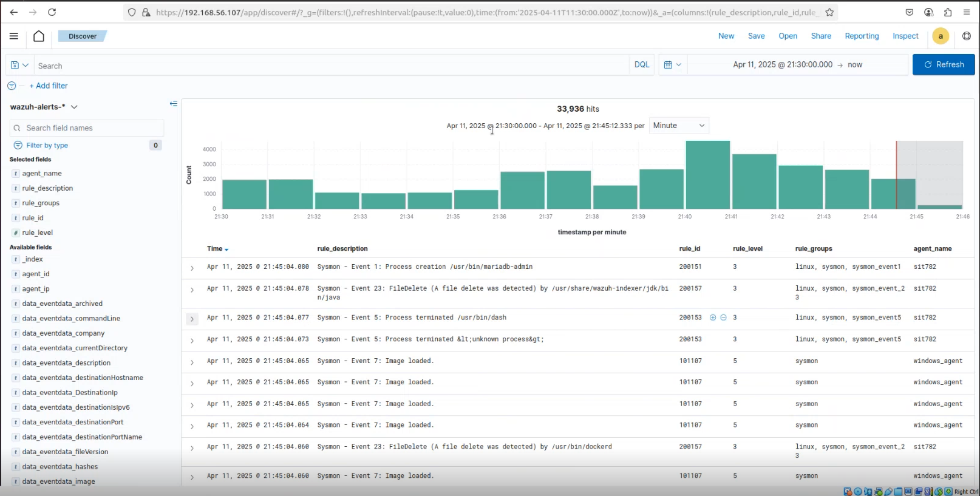Go back in browser history

point(14,12)
